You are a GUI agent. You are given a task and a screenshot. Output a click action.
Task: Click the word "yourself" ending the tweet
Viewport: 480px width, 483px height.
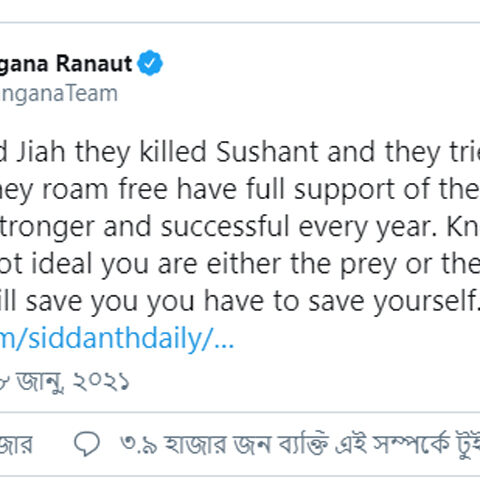[x=426, y=302]
